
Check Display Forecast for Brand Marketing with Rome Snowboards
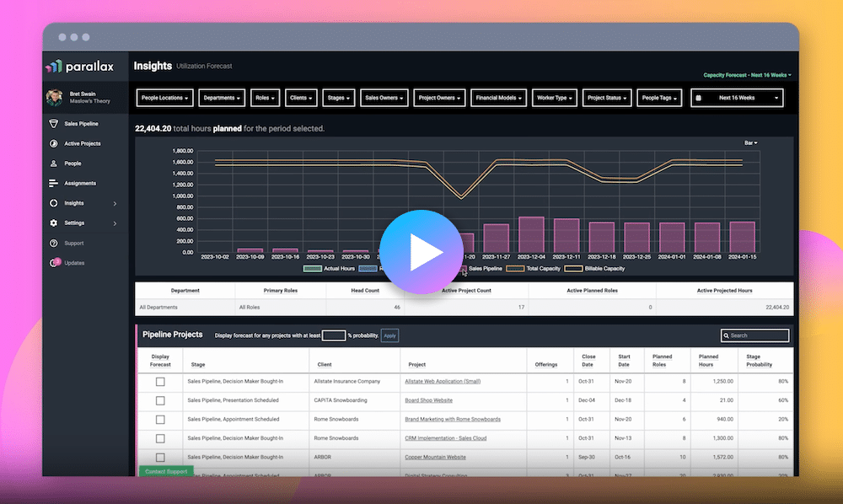pyautogui.click(x=160, y=420)
